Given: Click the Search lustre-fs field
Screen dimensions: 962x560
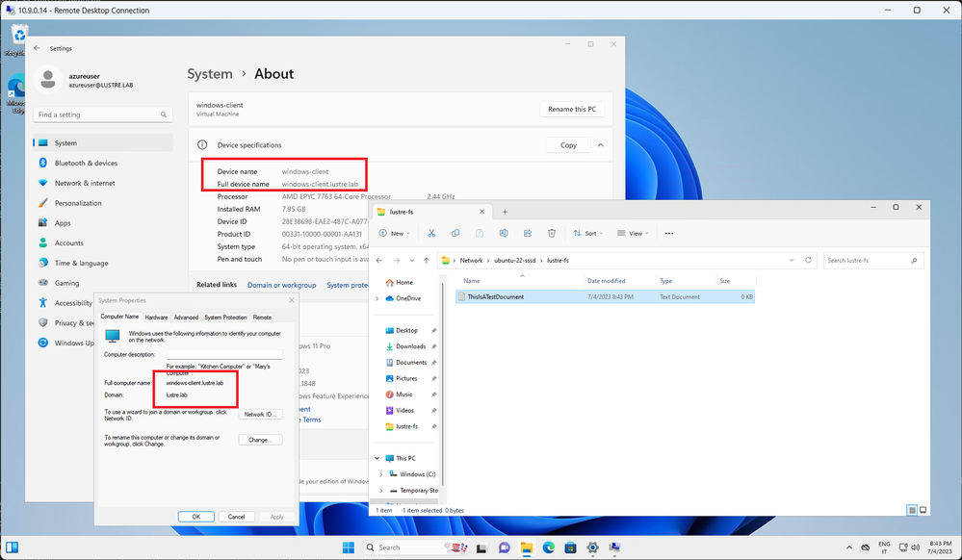Looking at the screenshot, I should pyautogui.click(x=873, y=260).
